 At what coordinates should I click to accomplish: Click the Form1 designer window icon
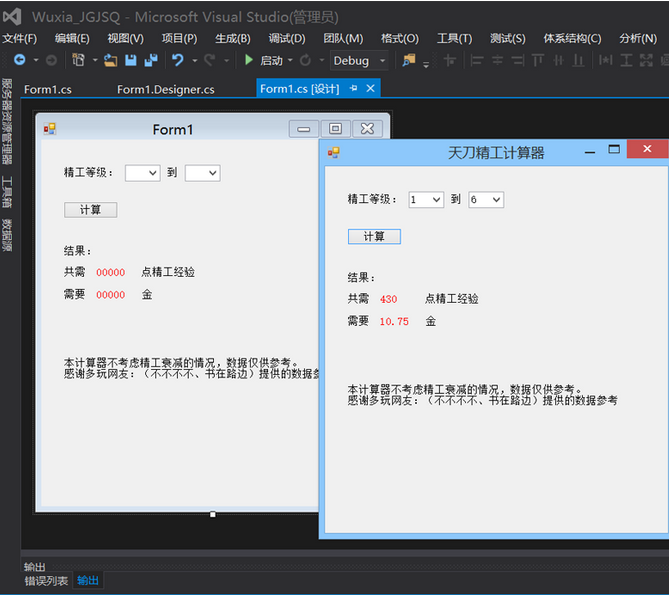(x=49, y=129)
